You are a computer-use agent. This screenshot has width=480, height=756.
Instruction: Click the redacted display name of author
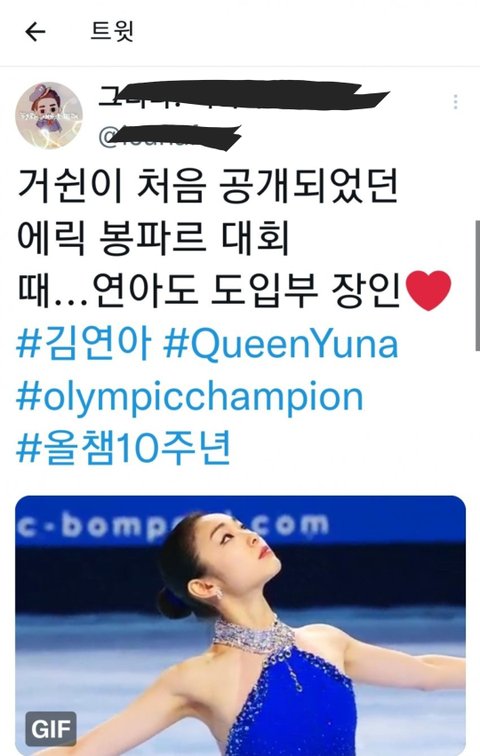[x=244, y=96]
